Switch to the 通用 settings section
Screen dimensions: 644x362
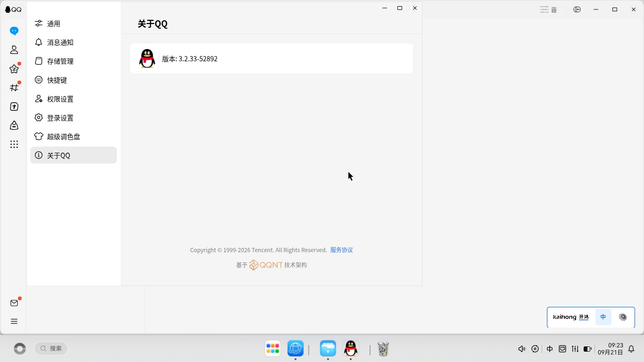pyautogui.click(x=74, y=24)
